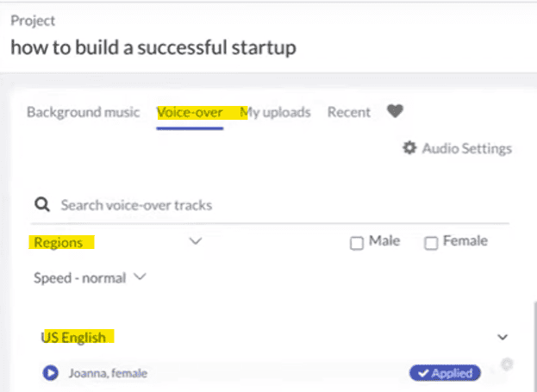
Task: Click the project title text field
Action: click(153, 47)
